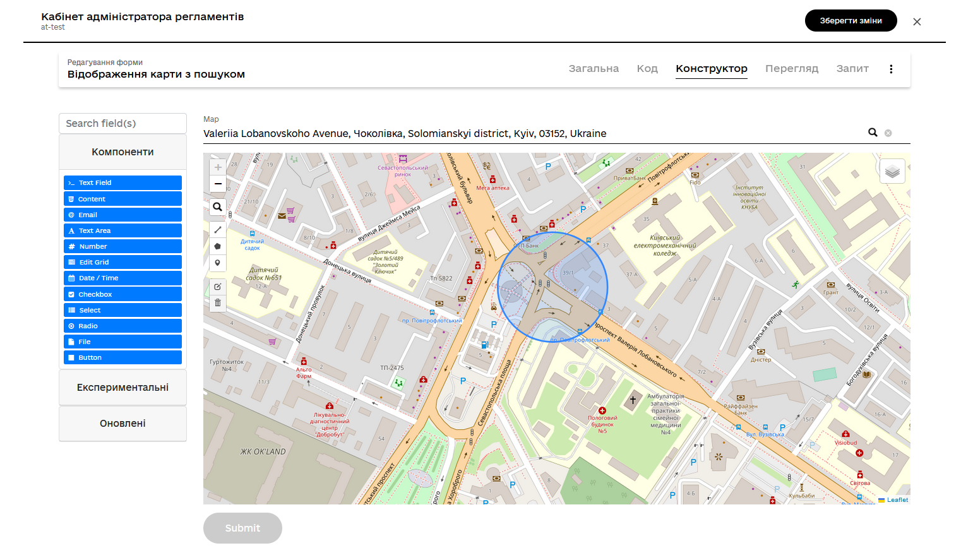Click the Зберегти зміни button

point(851,21)
